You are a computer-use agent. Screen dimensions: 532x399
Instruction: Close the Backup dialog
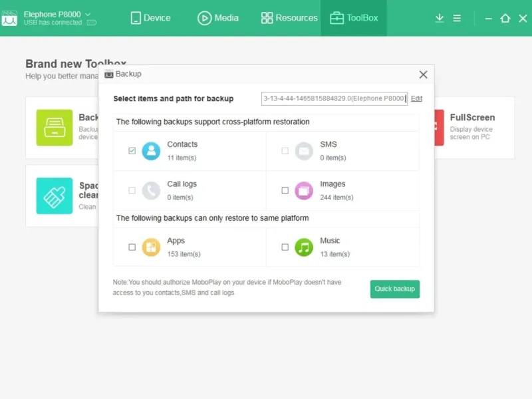(423, 74)
